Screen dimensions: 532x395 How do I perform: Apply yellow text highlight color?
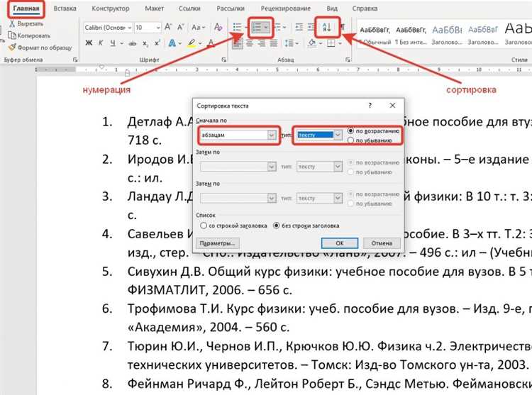tap(192, 43)
